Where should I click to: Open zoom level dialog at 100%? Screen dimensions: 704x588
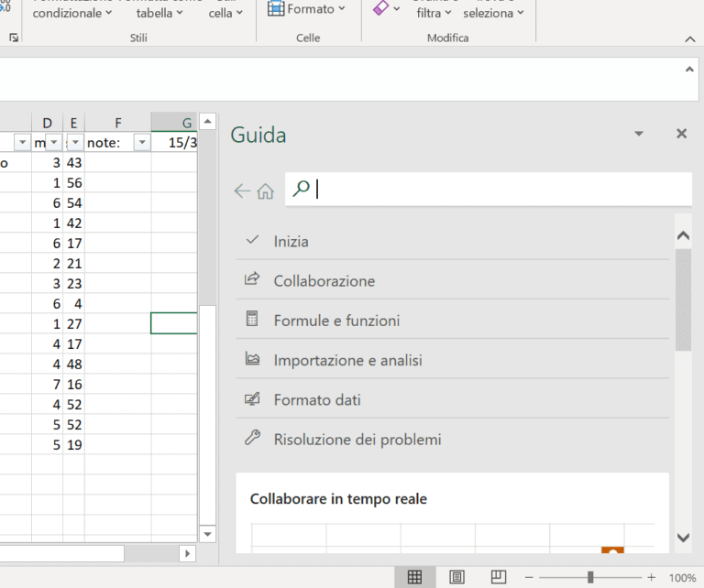click(682, 578)
